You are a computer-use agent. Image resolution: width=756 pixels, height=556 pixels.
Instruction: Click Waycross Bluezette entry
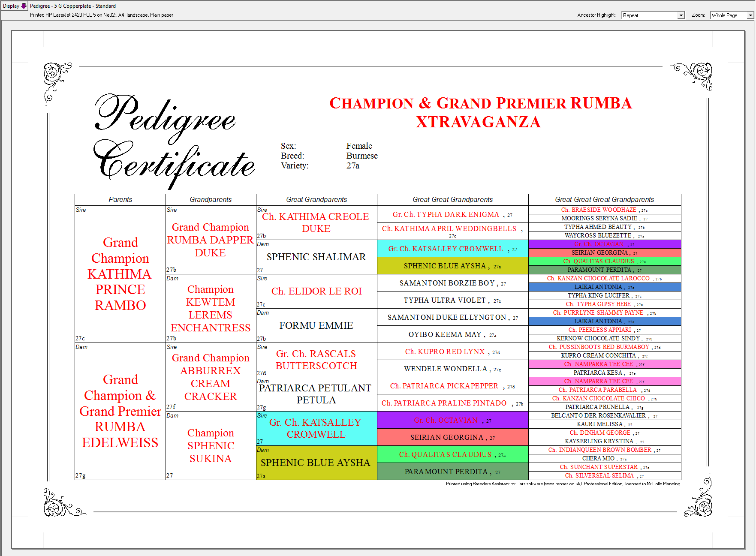[x=605, y=236]
